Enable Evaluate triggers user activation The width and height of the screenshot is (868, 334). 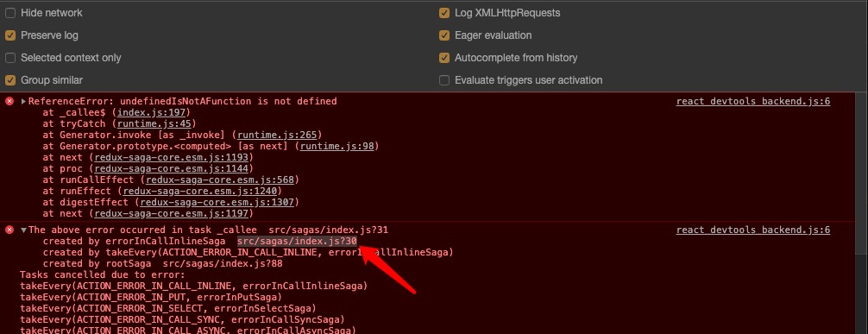(444, 80)
